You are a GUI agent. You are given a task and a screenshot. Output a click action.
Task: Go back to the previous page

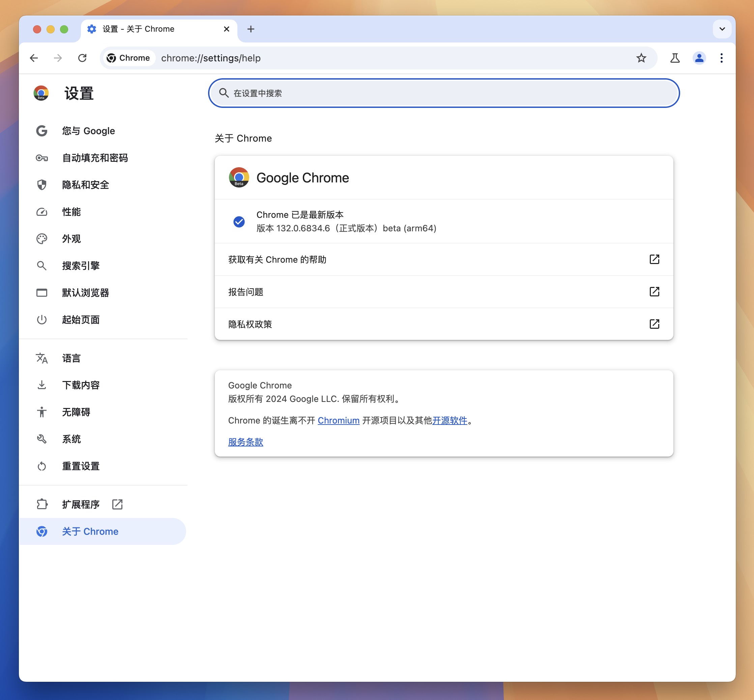[x=34, y=58]
